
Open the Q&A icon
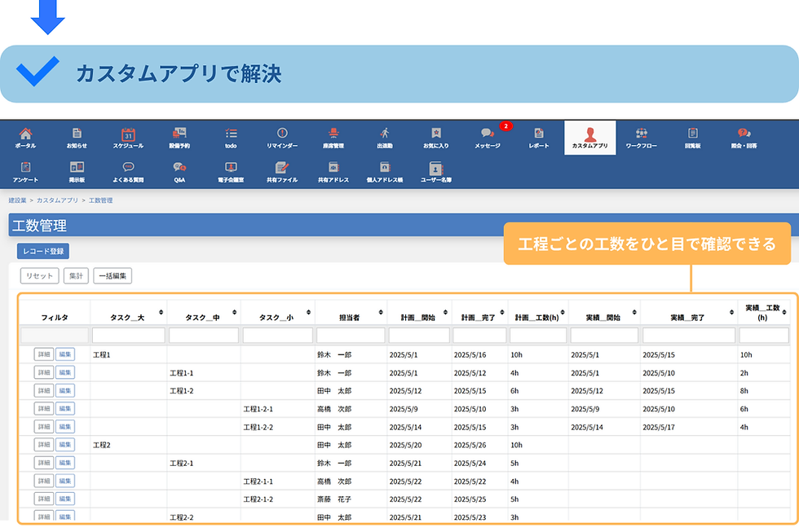[x=179, y=172]
